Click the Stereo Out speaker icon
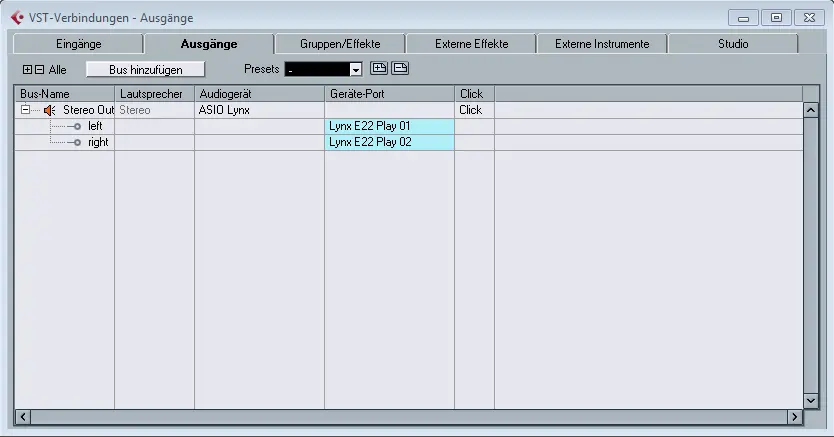This screenshot has width=834, height=437. [49, 110]
